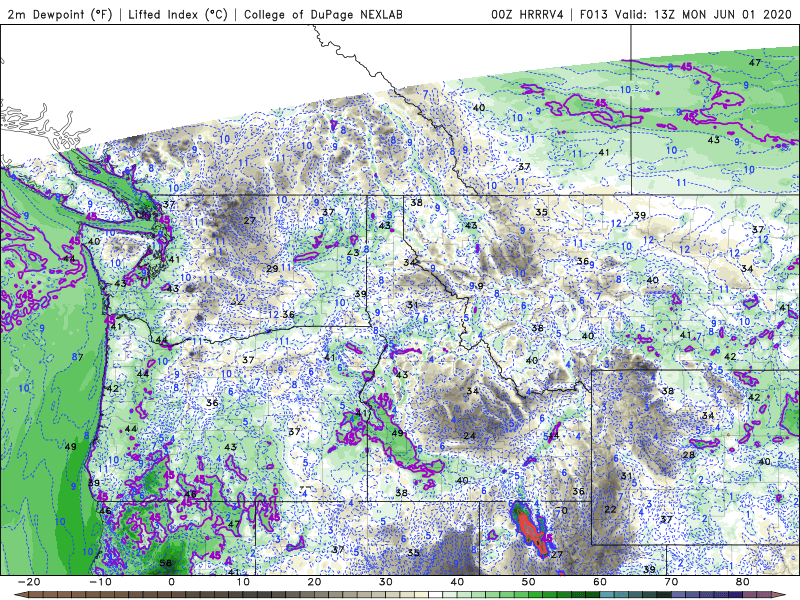
Task: Click the '-10' color scale label
Action: pyautogui.click(x=100, y=582)
